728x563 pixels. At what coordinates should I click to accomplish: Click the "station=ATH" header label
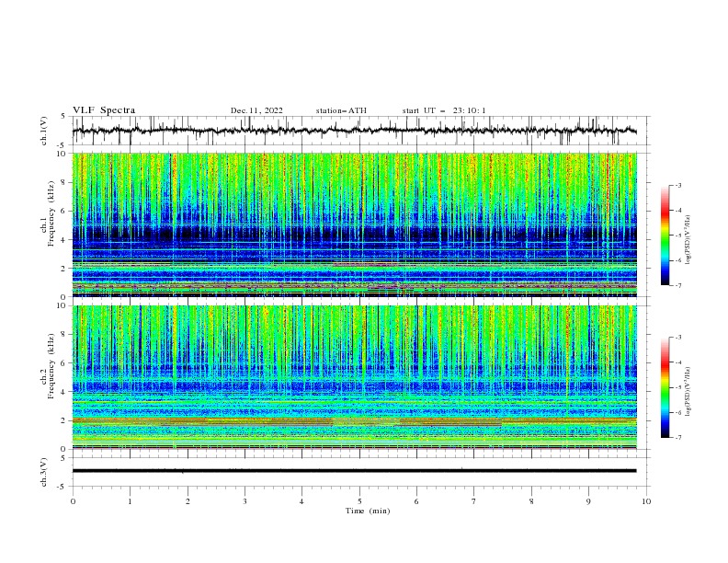tap(341, 110)
